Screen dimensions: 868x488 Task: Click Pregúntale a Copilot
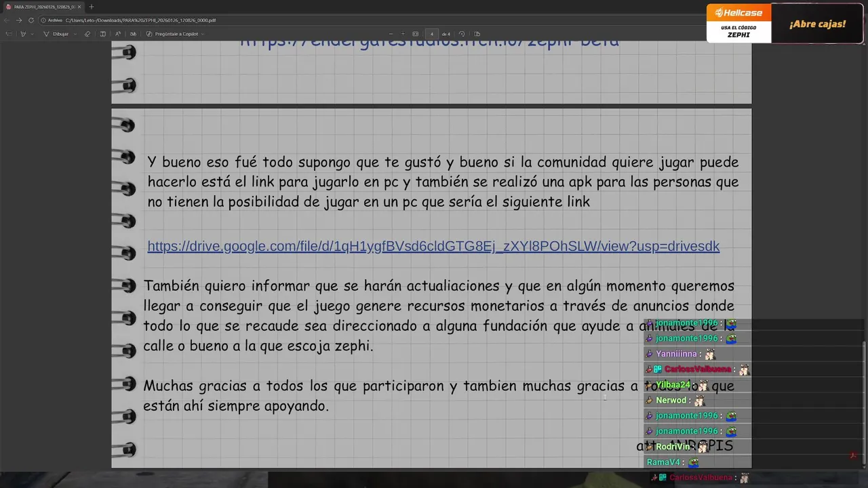(x=172, y=34)
